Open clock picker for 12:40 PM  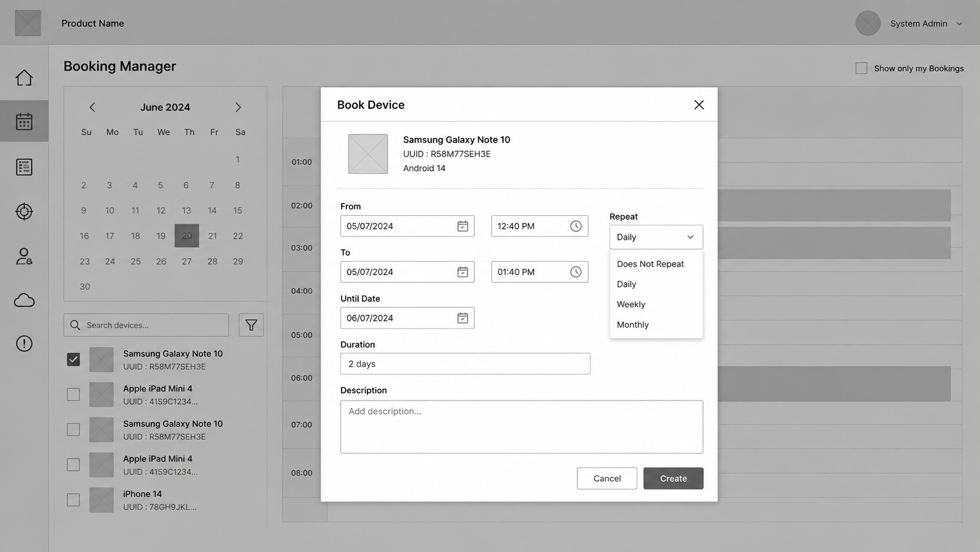coord(576,226)
